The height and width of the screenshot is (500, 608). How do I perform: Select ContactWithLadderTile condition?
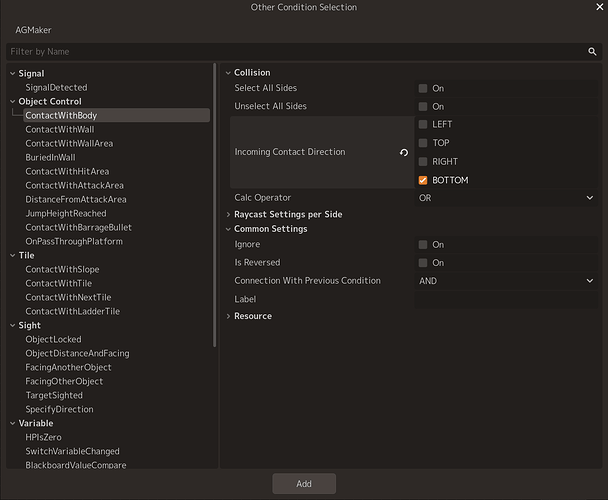[73, 311]
